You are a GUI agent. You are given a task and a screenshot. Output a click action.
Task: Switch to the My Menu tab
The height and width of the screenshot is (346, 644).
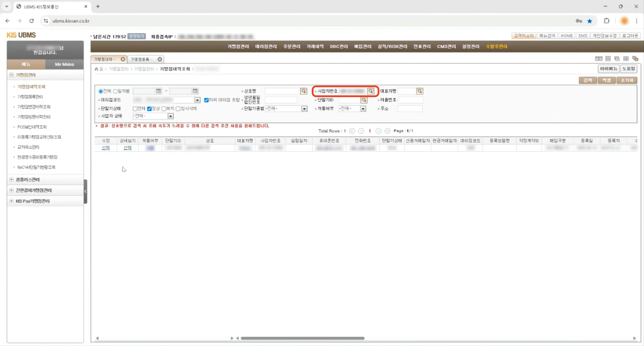click(x=64, y=64)
